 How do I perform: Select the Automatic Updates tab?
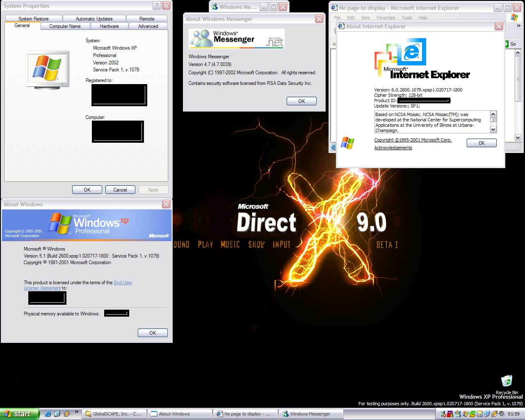point(94,19)
